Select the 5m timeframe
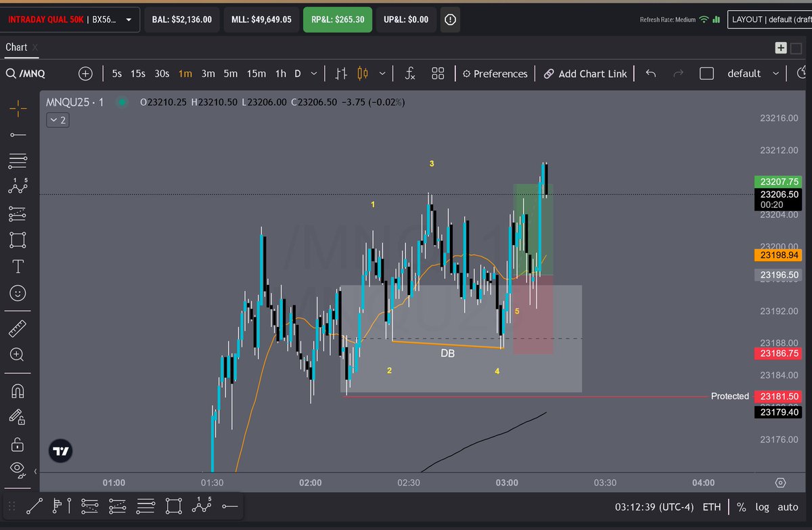The image size is (812, 530). click(231, 73)
